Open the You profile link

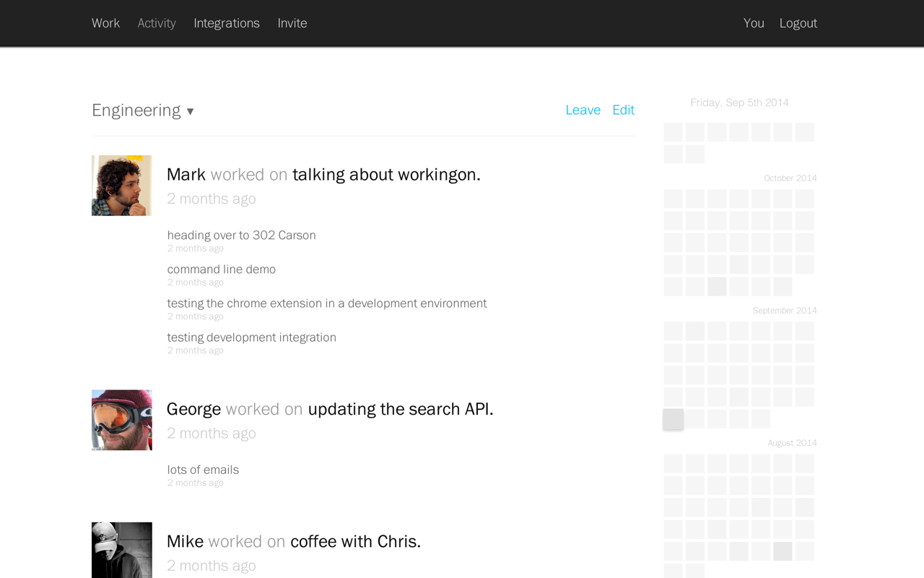click(754, 23)
